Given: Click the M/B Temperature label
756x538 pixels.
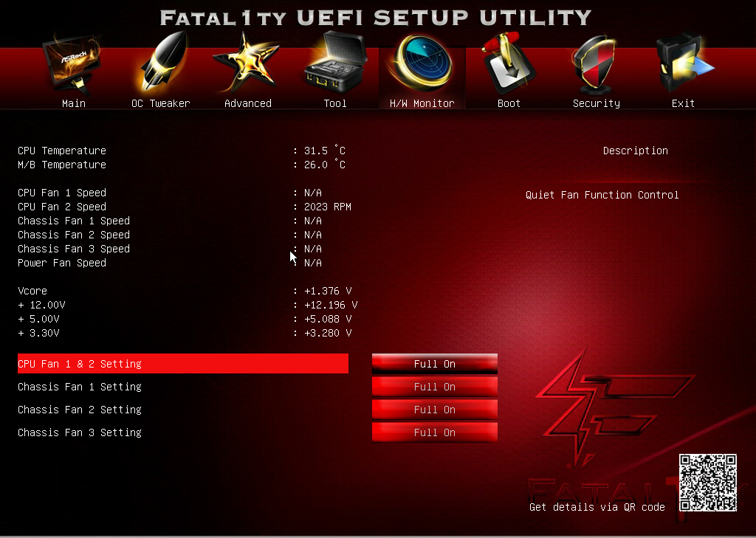Looking at the screenshot, I should point(62,165).
